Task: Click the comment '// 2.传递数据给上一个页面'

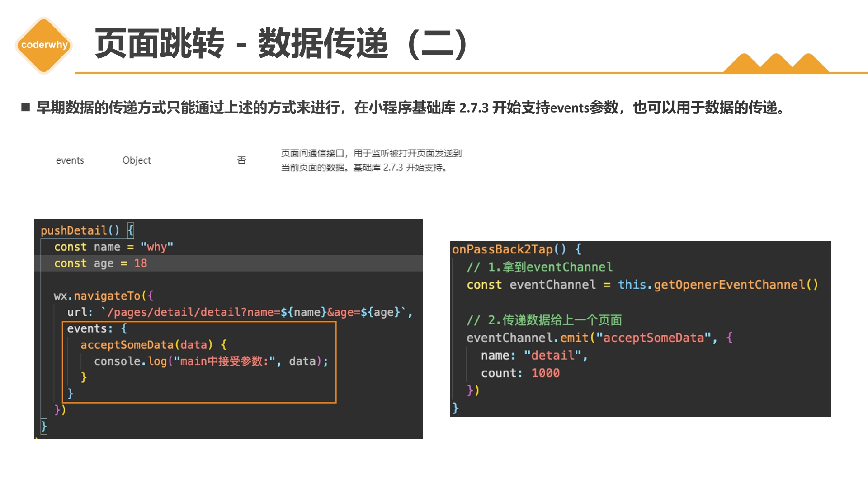Action: 544,320
